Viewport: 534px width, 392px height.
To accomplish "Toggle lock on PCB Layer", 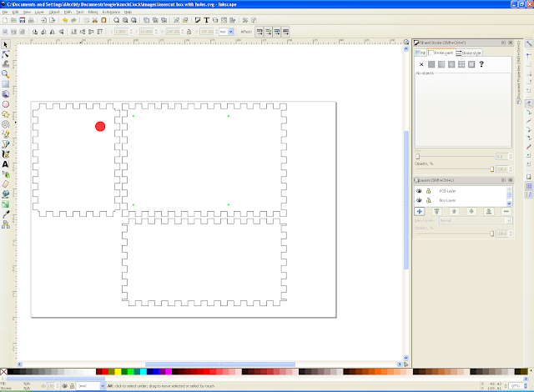I will [428, 191].
